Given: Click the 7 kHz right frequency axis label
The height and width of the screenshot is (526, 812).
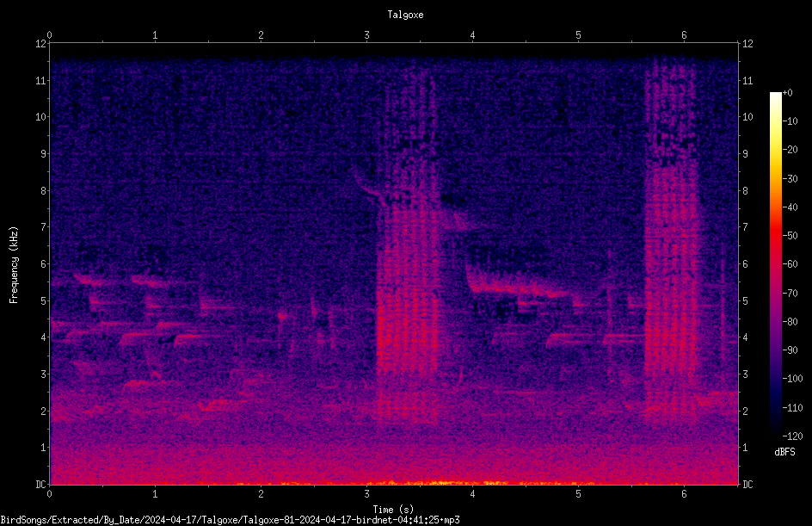Looking at the screenshot, I should coord(745,227).
